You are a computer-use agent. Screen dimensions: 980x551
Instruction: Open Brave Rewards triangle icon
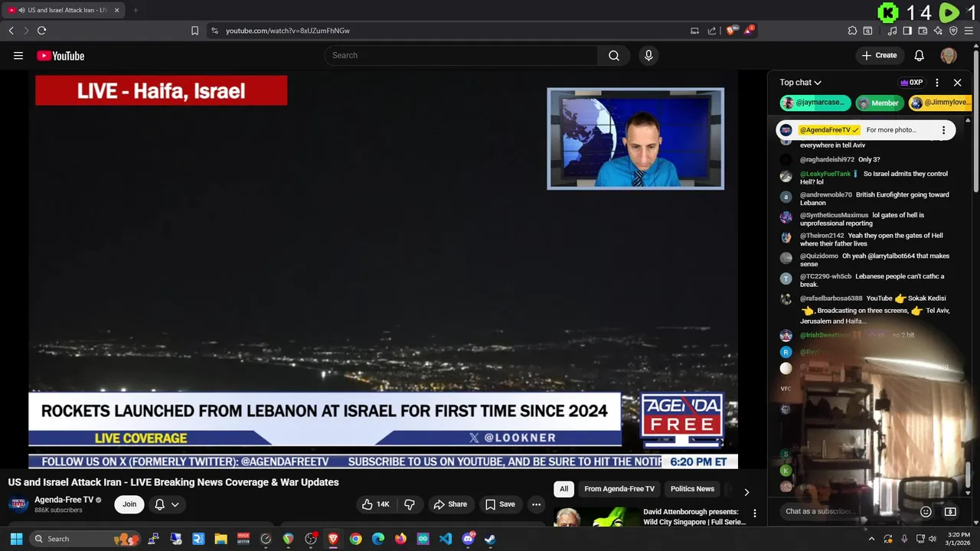[x=749, y=31]
